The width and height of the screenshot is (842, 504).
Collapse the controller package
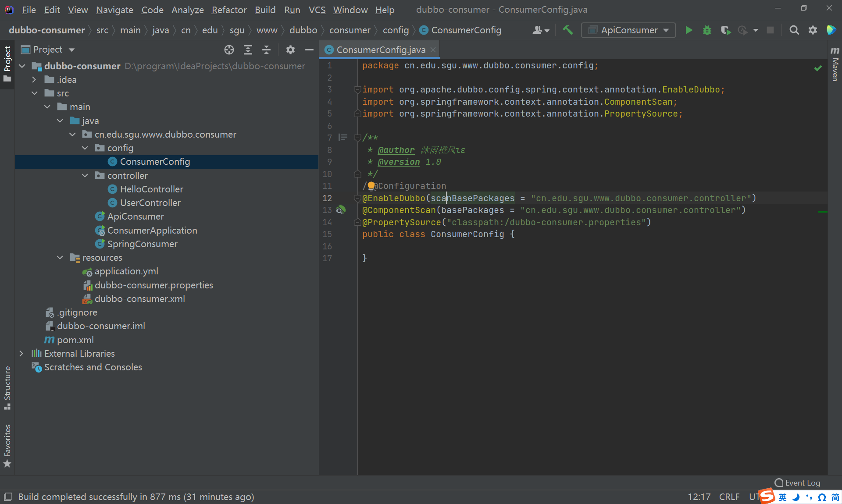coord(85,176)
